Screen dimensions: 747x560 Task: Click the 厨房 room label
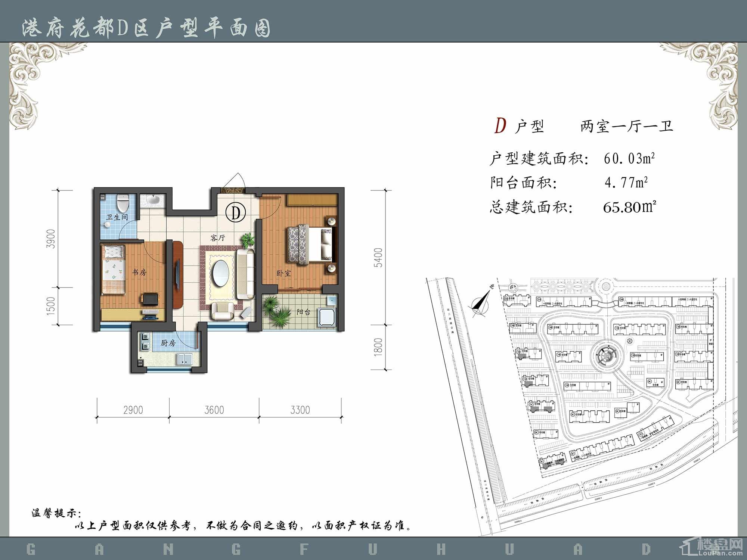click(x=168, y=343)
